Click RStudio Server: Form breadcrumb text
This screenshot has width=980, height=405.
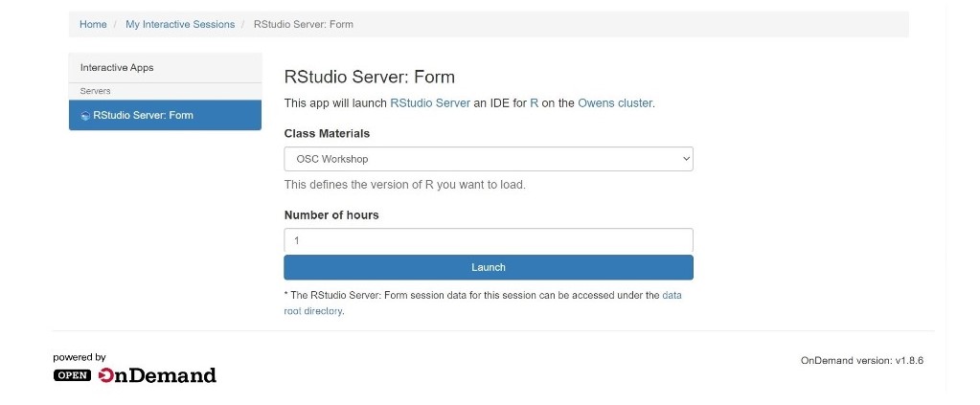point(303,24)
